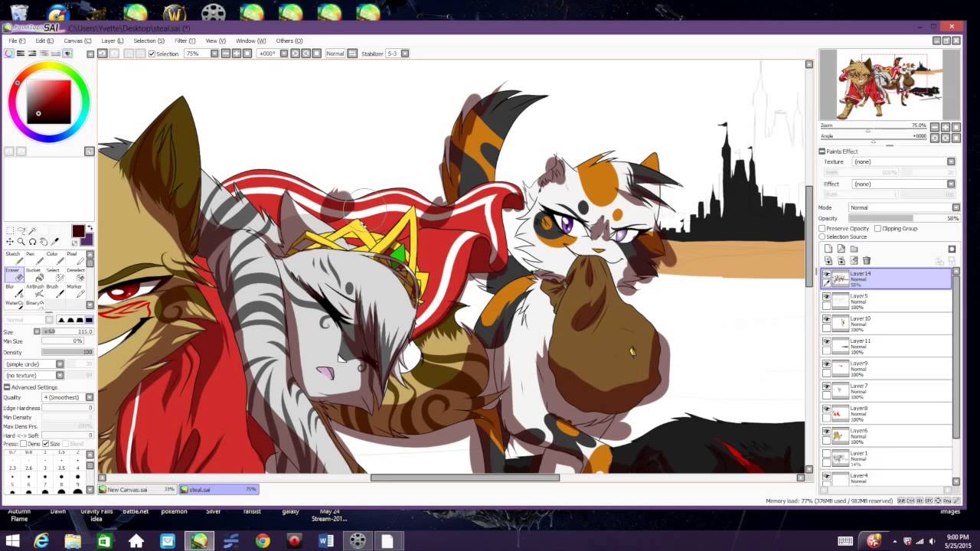Viewport: 980px width, 551px height.
Task: Choose the Bucket fill tool
Action: pos(34,275)
